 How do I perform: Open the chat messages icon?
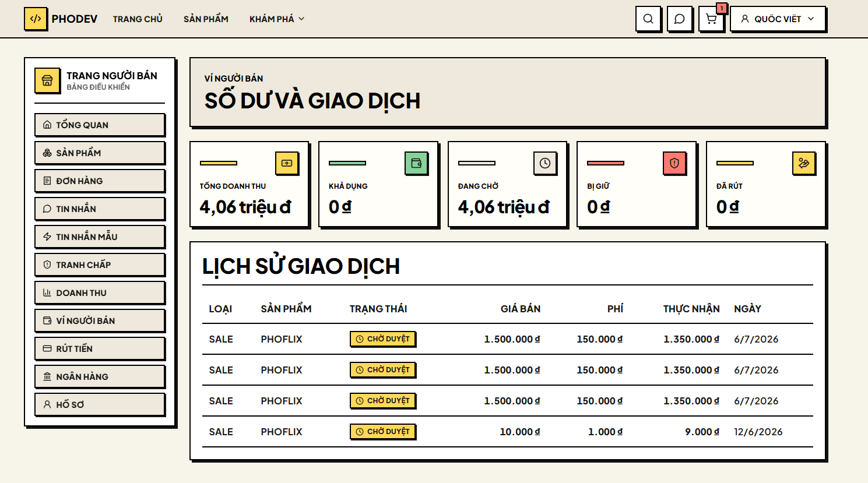[680, 19]
